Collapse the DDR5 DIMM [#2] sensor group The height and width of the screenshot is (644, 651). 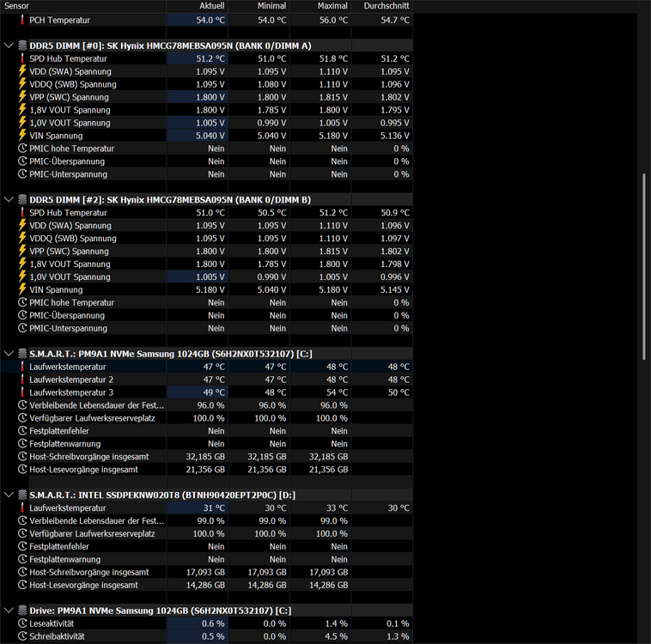coord(9,199)
